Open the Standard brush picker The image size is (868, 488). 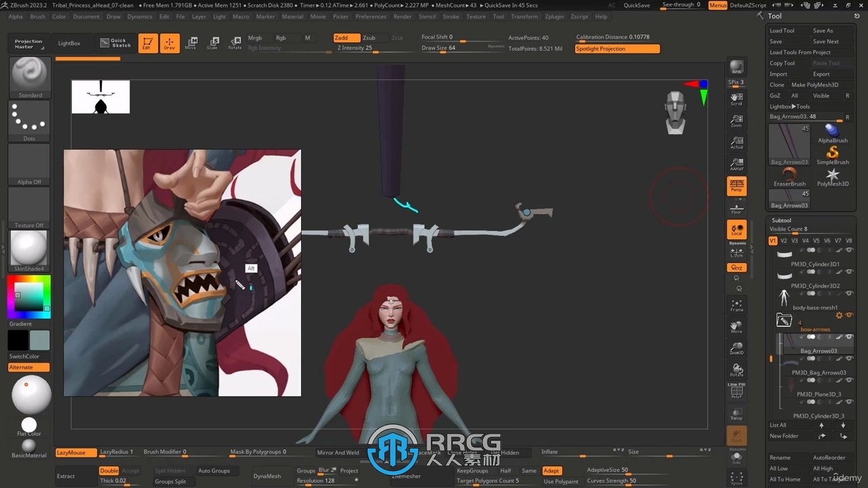tap(30, 77)
